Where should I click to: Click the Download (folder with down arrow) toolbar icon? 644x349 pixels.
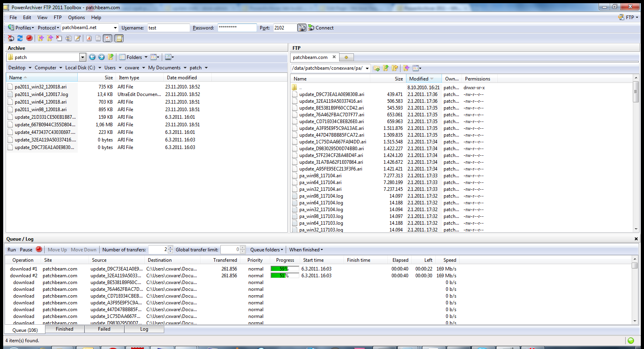click(x=41, y=38)
